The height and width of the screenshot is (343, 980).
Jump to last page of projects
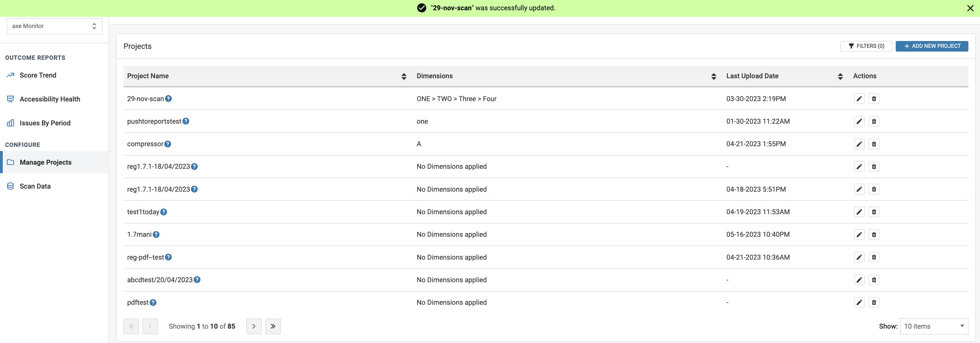point(273,326)
